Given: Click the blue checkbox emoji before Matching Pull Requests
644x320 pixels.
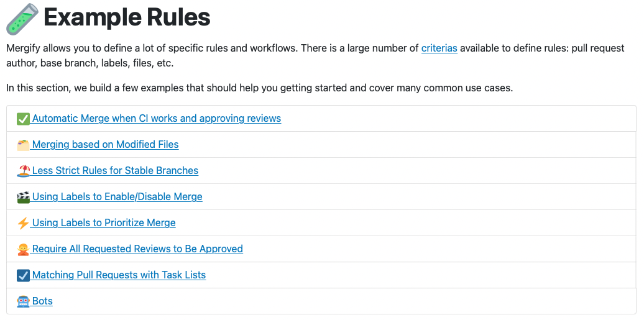Looking at the screenshot, I should (x=24, y=275).
